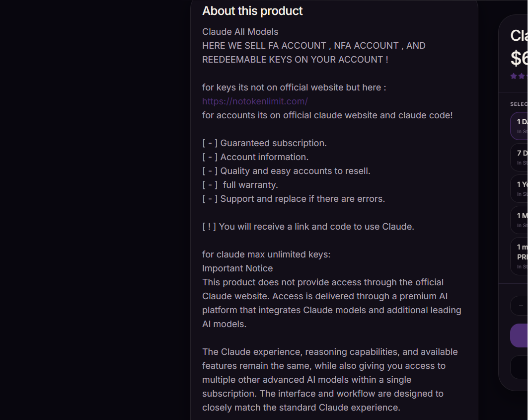Screen dimensions: 528x420
Task: Click the full warranty bullet line
Action: click(240, 185)
